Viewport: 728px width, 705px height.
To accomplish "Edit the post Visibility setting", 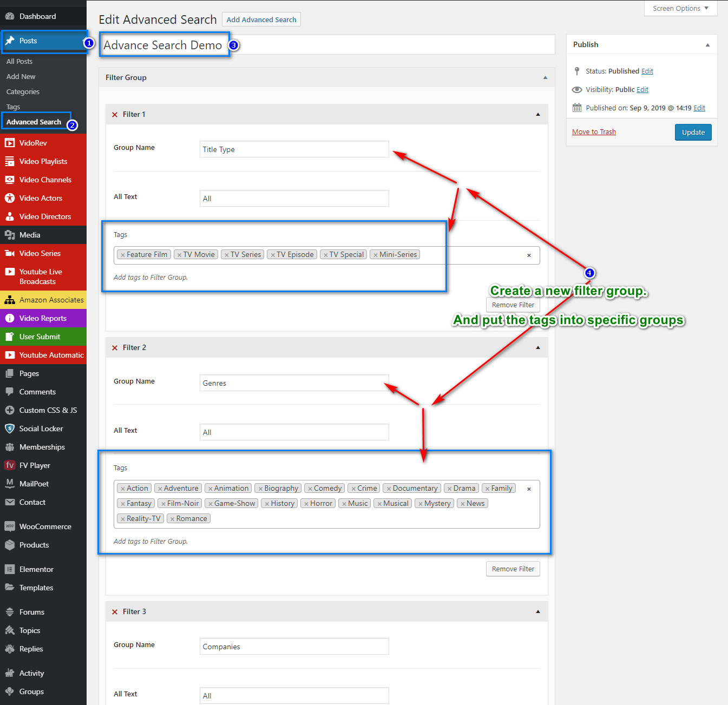I will pos(642,90).
